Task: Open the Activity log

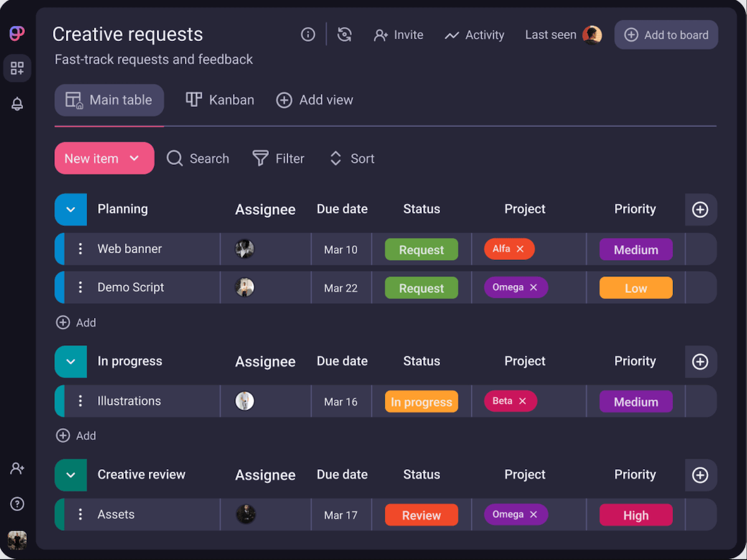Action: [474, 35]
